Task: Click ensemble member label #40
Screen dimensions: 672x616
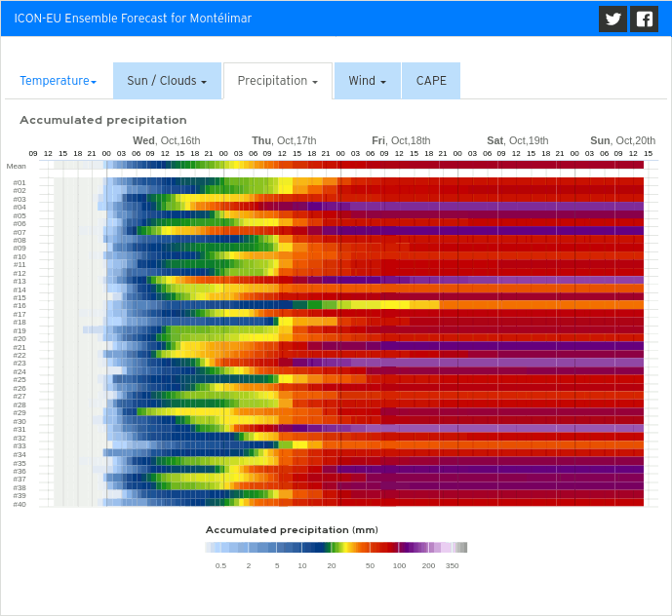Action: point(20,505)
